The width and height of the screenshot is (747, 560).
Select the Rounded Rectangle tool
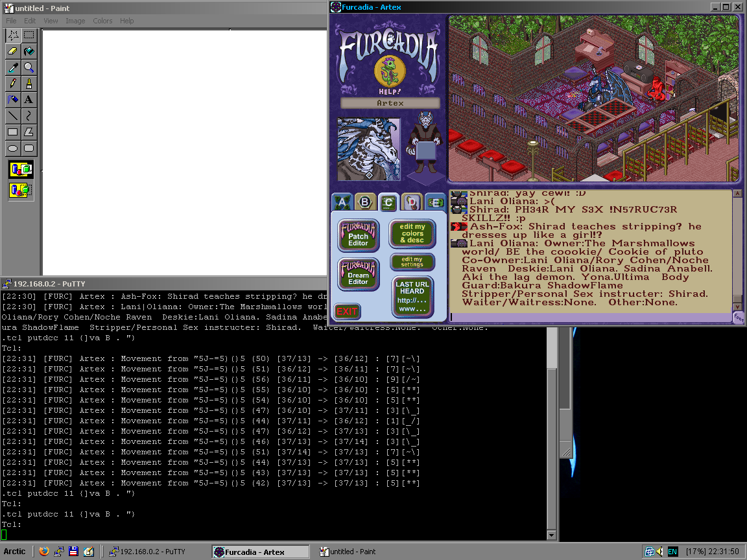[x=29, y=148]
